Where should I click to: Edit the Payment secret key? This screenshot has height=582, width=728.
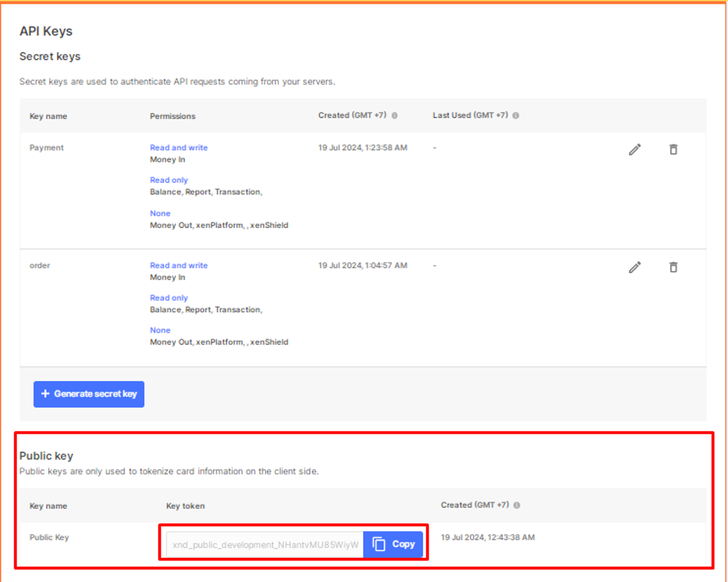pyautogui.click(x=635, y=149)
